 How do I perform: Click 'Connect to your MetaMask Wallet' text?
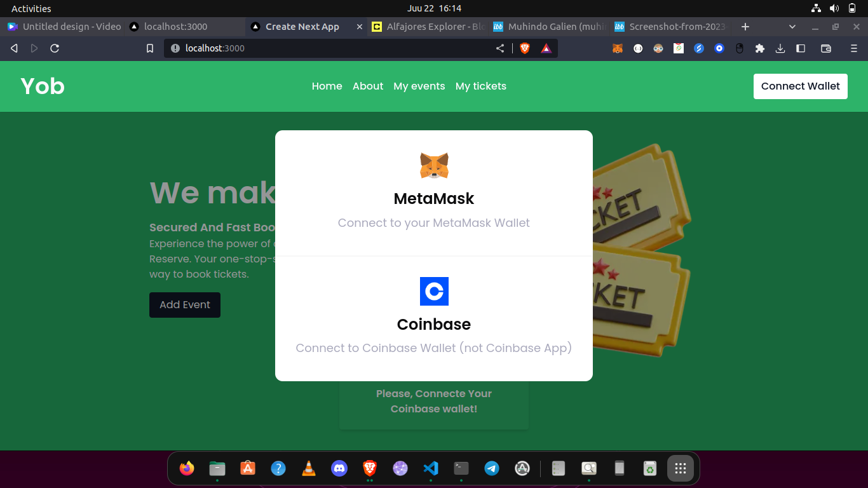(x=434, y=223)
